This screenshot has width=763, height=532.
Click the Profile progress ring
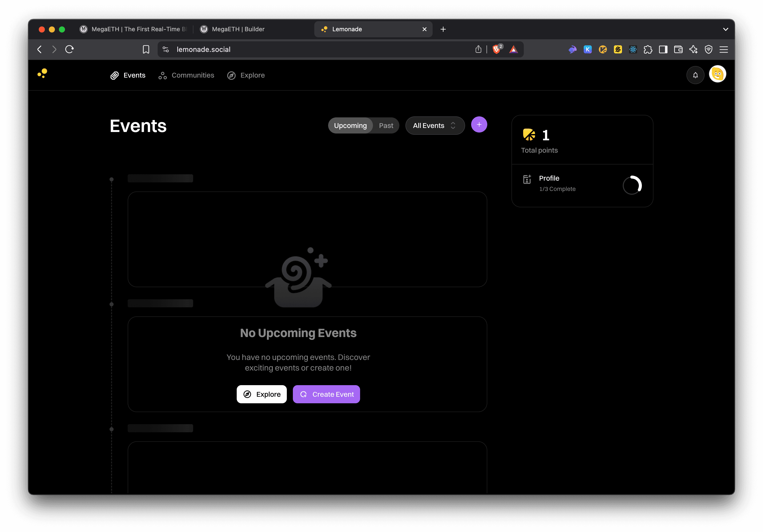click(x=632, y=185)
